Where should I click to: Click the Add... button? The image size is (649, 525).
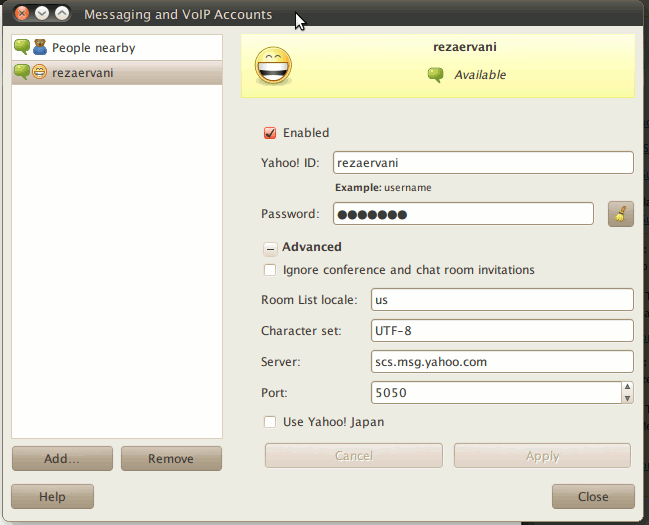pos(62,458)
